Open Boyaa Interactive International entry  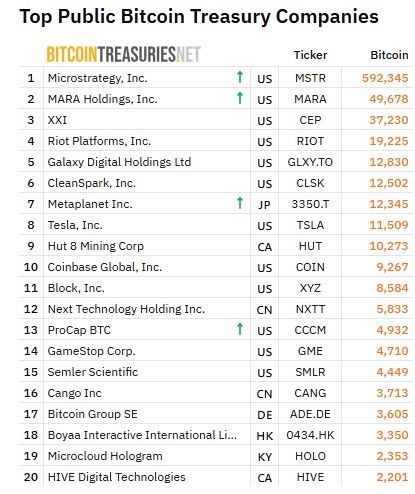pyautogui.click(x=142, y=435)
